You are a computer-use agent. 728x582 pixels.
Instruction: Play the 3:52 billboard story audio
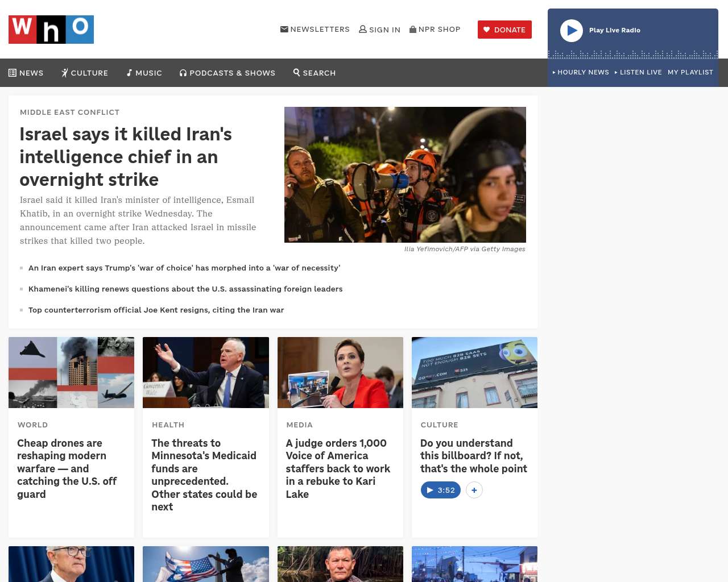[440, 490]
